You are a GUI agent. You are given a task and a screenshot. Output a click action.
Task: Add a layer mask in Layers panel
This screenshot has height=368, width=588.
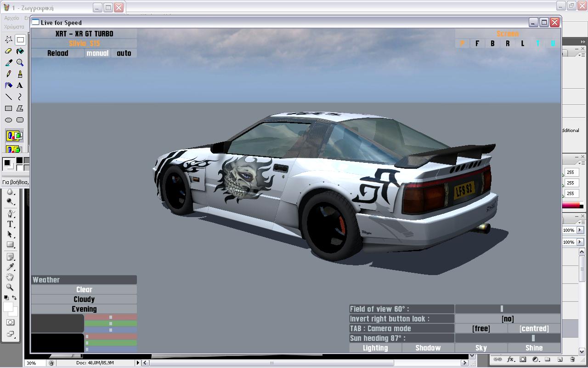(x=523, y=359)
